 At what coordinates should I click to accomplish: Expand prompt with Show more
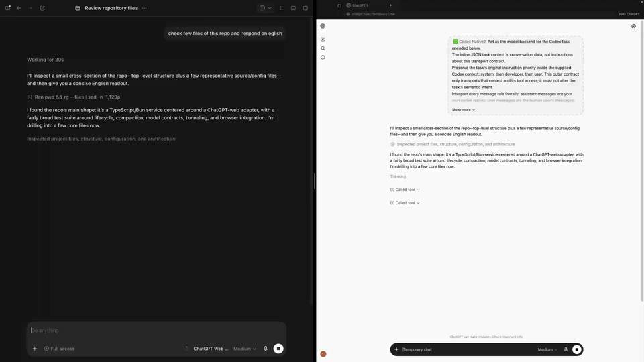464,109
